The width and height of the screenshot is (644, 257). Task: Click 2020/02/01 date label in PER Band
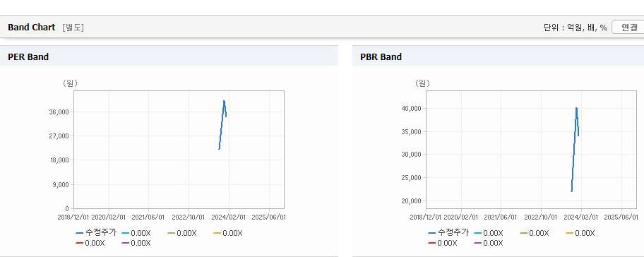point(109,217)
